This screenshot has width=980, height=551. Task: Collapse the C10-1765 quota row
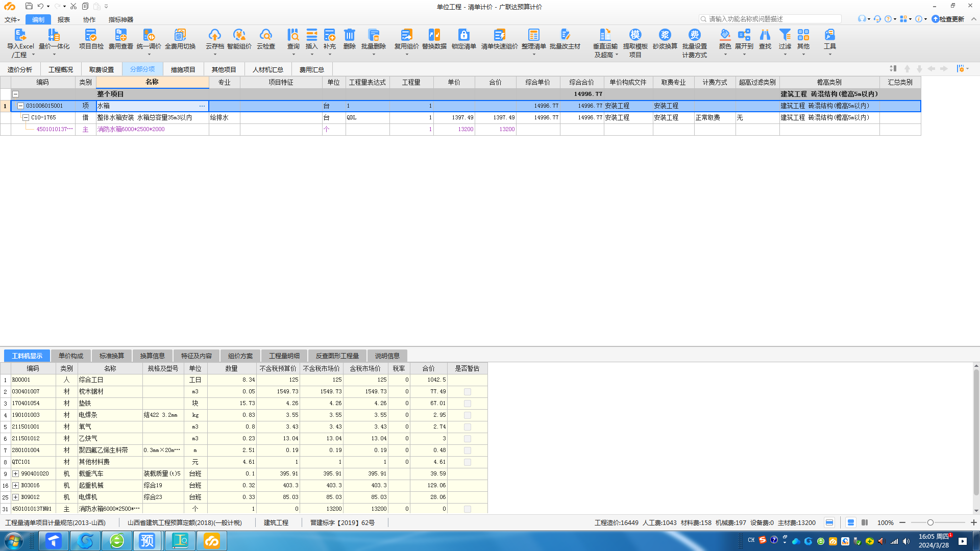26,118
